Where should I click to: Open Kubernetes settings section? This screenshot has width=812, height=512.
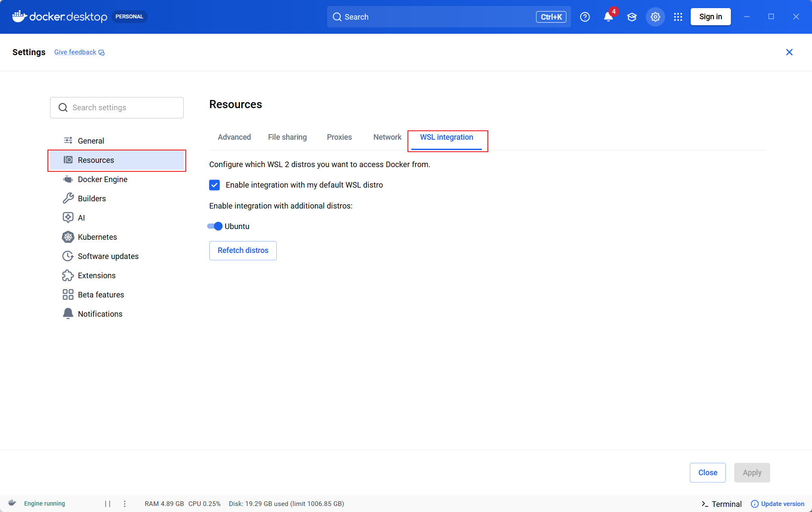[x=117, y=237]
